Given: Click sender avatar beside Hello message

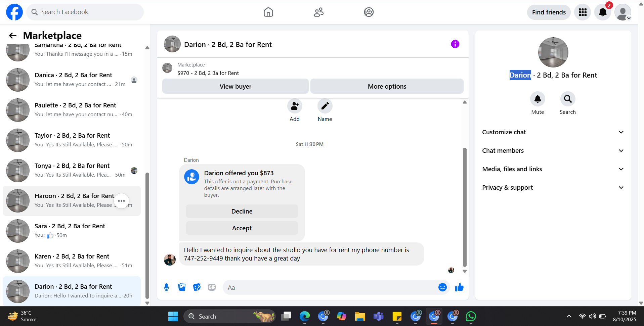Looking at the screenshot, I should (x=170, y=260).
